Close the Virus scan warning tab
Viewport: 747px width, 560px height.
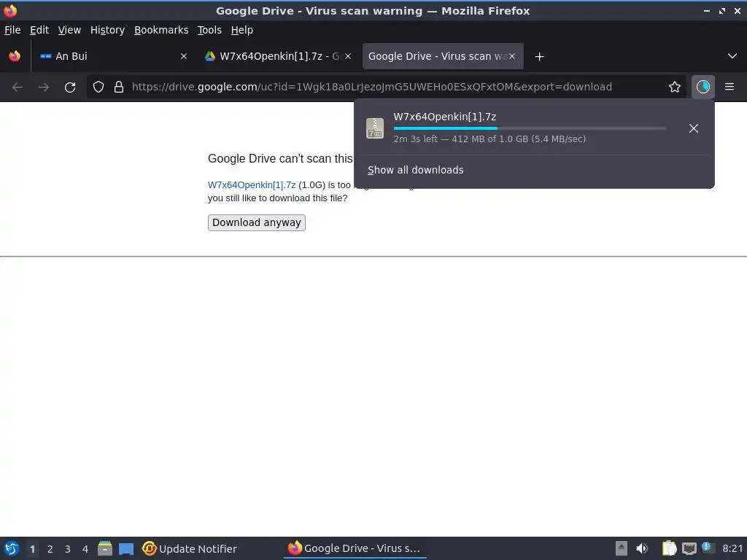(x=511, y=56)
